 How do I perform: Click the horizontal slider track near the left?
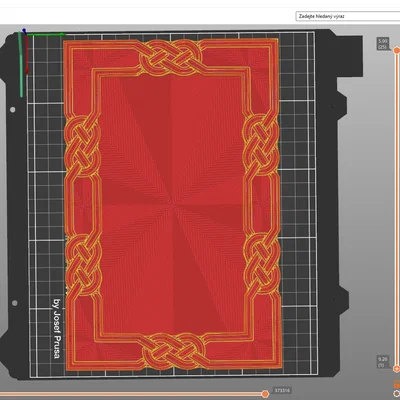(x=33, y=394)
